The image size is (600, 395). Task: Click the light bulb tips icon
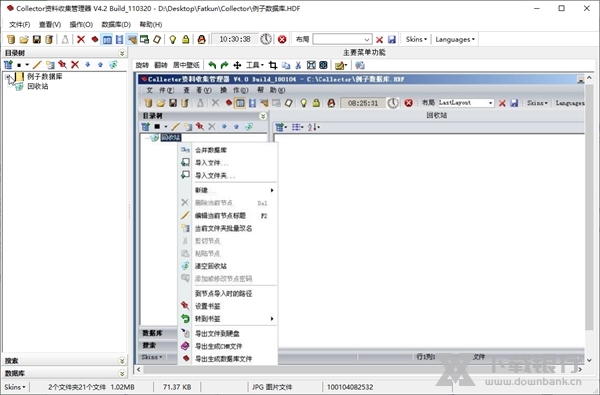click(173, 39)
